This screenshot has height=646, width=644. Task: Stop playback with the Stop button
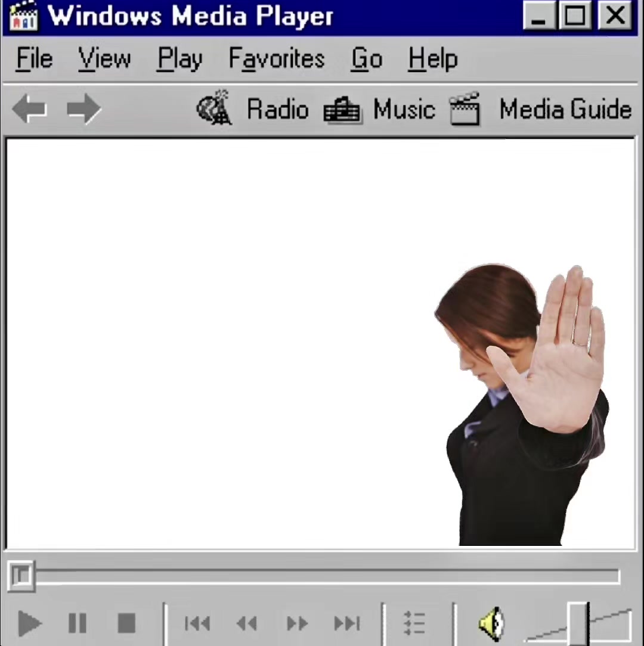coord(126,623)
